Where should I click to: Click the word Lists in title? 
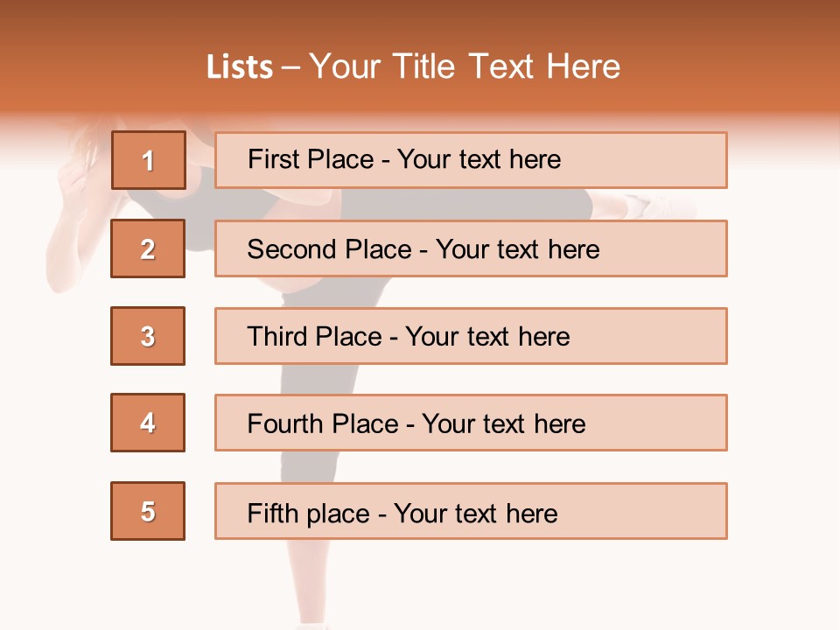tap(240, 67)
